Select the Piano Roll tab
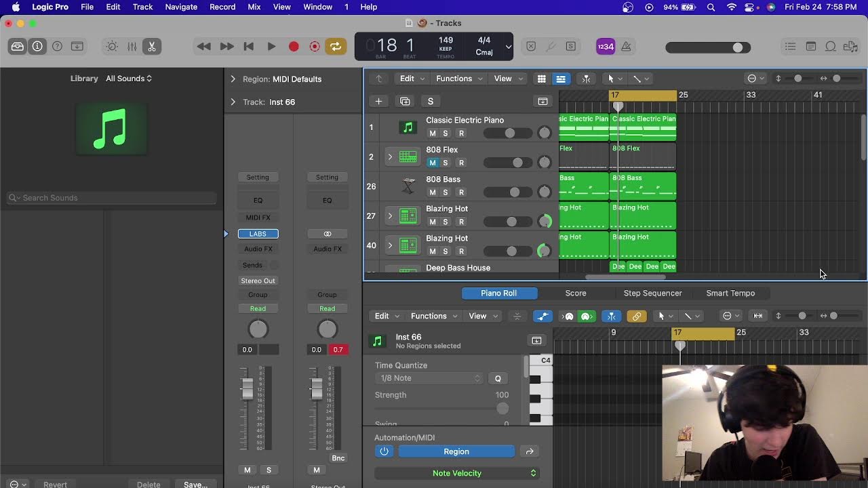This screenshot has height=488, width=868. [499, 293]
